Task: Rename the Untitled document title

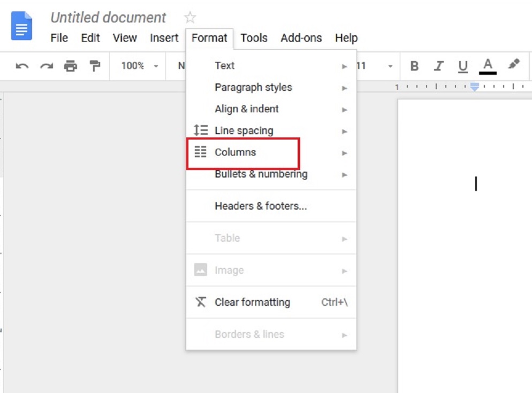Action: pos(108,18)
